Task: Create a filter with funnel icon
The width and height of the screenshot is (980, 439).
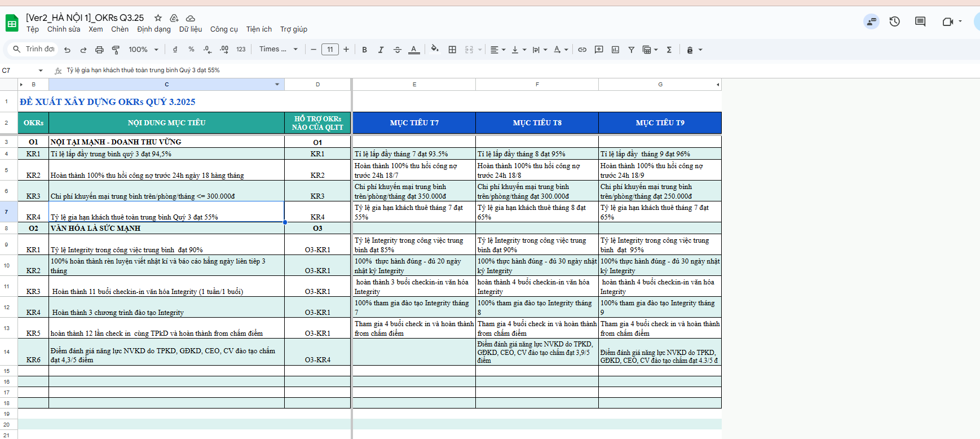Action: click(x=632, y=50)
